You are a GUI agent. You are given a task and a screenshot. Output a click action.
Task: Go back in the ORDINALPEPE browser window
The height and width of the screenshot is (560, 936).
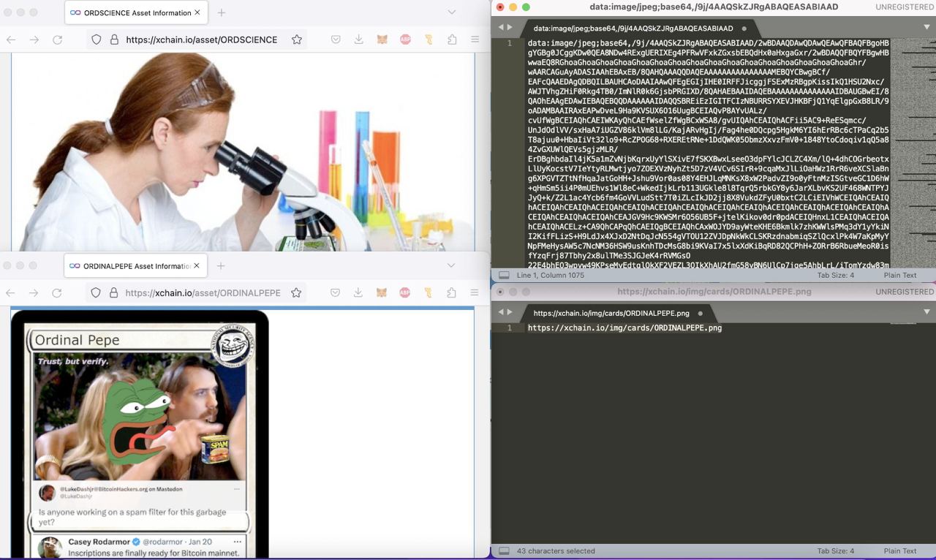pos(10,292)
